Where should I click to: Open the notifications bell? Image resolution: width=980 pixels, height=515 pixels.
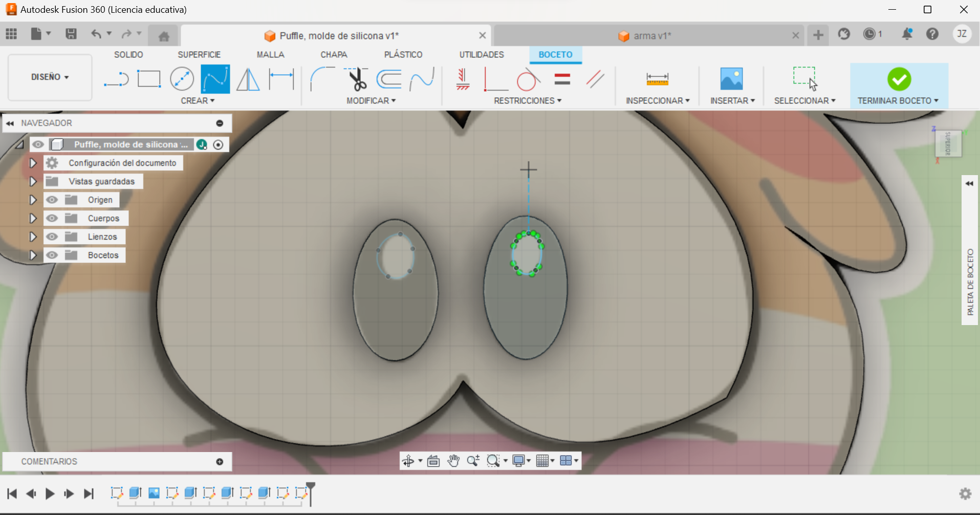coord(907,34)
